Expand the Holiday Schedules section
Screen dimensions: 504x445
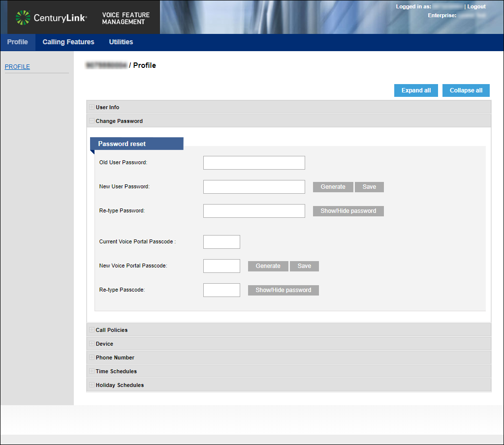point(288,386)
